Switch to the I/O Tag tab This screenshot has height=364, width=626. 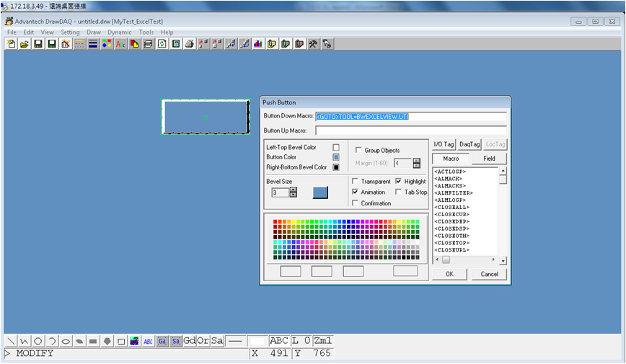tap(444, 144)
